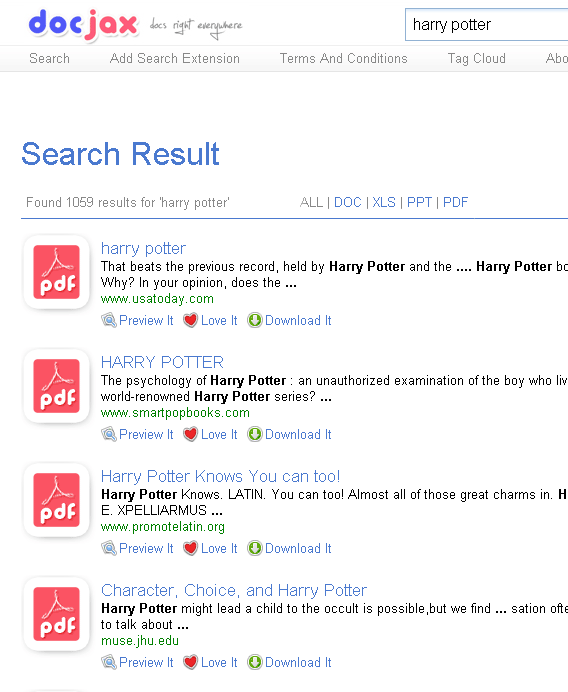The image size is (568, 692).
Task: Click the muse.jhu.edu source text
Action: (x=140, y=640)
